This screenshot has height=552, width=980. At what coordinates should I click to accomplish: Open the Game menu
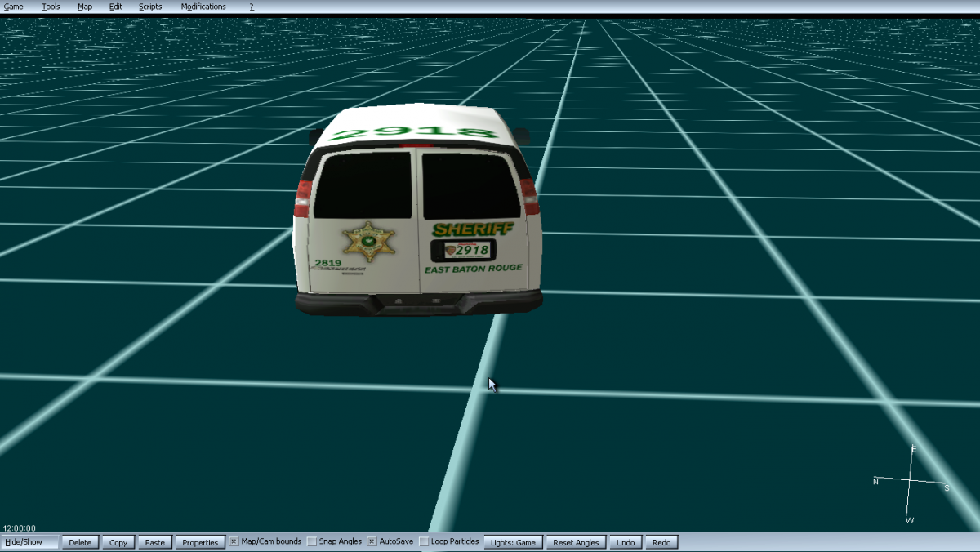13,7
